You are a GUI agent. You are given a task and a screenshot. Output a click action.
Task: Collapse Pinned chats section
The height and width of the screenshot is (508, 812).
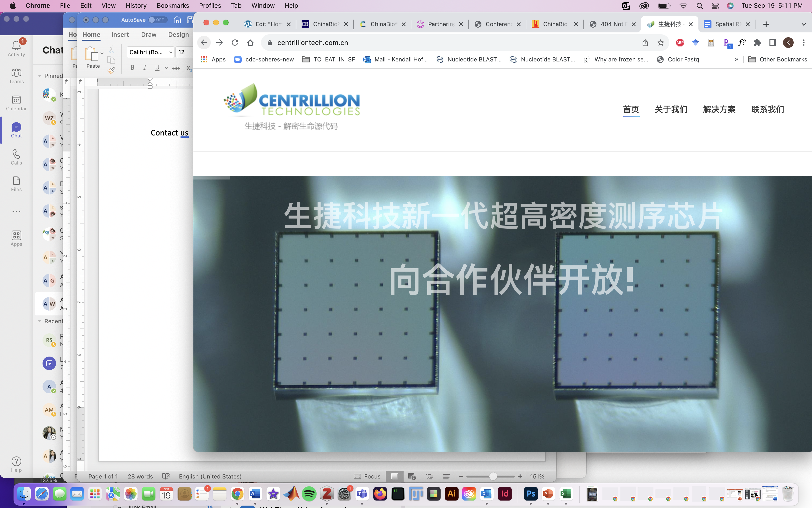tap(39, 76)
